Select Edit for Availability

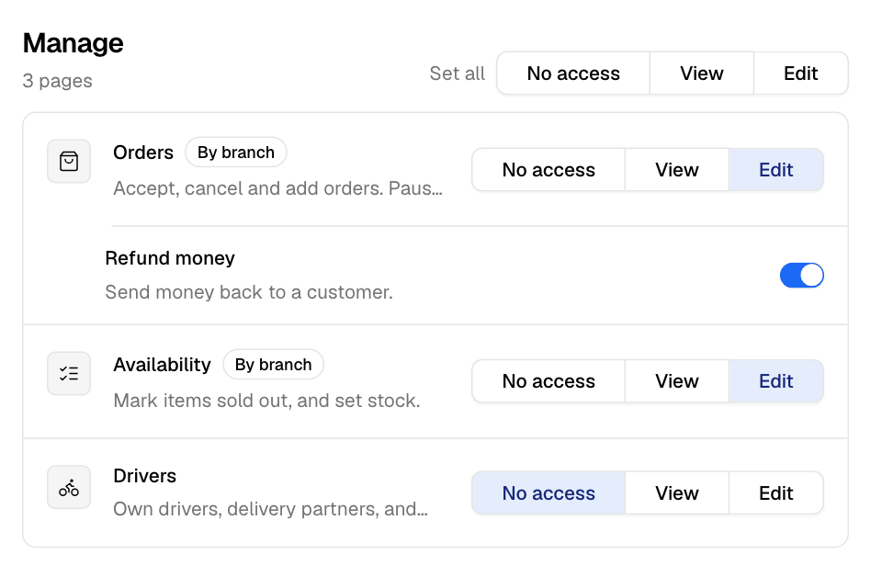pos(775,381)
